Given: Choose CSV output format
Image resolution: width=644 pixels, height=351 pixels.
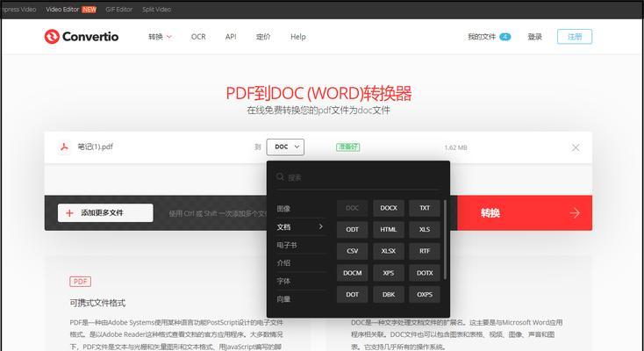Looking at the screenshot, I should coord(353,251).
